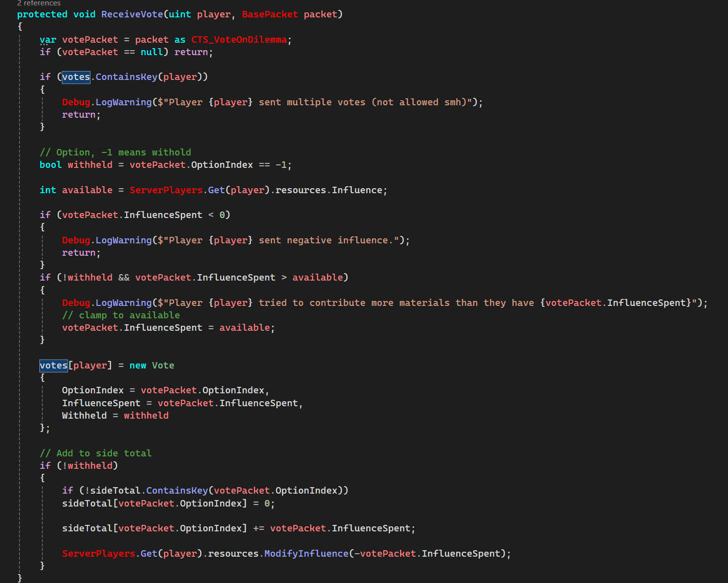
Task: Click the ModifyInfluence method call
Action: [x=306, y=554]
